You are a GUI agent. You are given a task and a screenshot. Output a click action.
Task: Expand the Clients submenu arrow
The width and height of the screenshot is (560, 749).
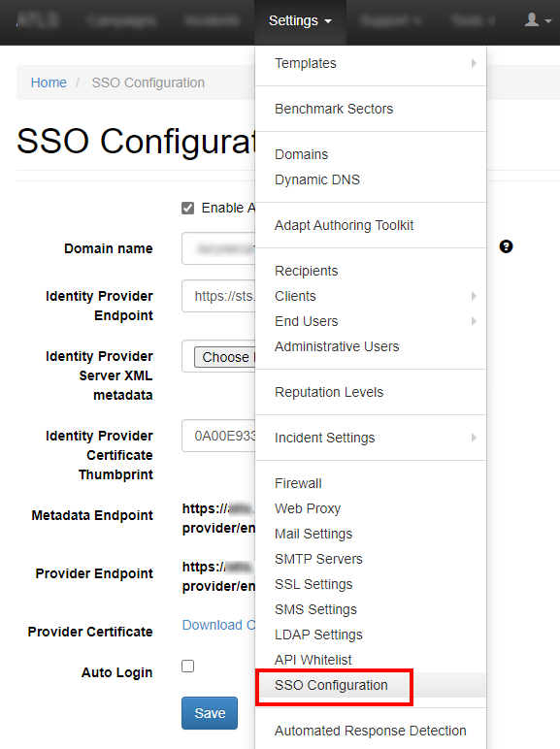[x=474, y=296]
